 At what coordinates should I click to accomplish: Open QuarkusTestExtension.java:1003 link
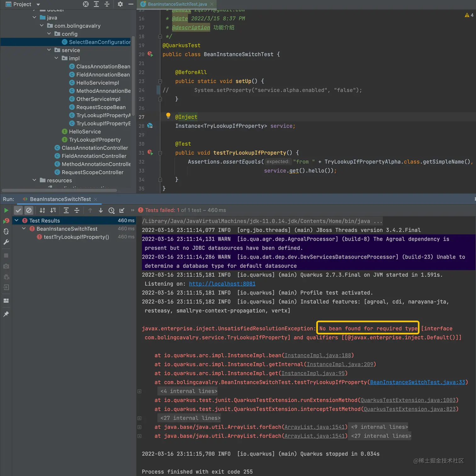(x=408, y=400)
